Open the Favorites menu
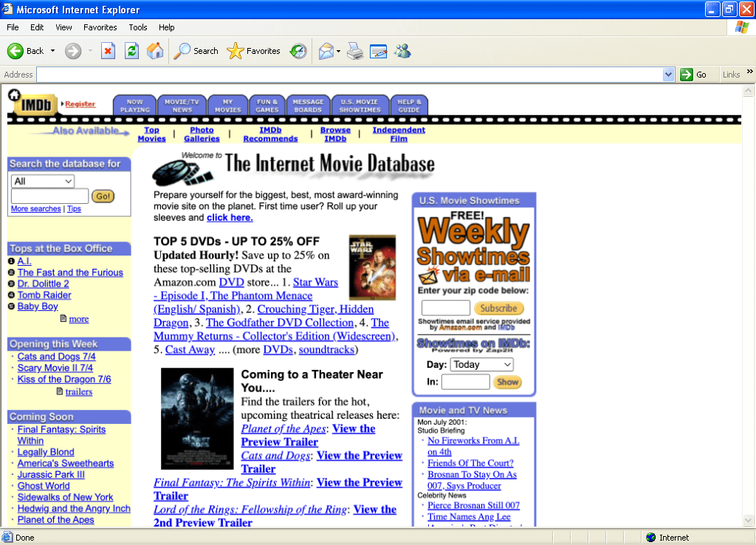 tap(100, 27)
